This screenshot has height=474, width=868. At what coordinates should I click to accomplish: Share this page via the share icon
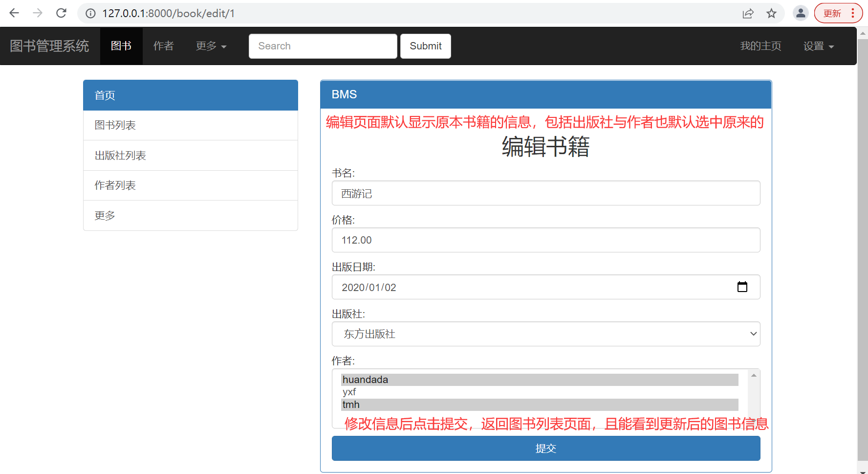748,14
